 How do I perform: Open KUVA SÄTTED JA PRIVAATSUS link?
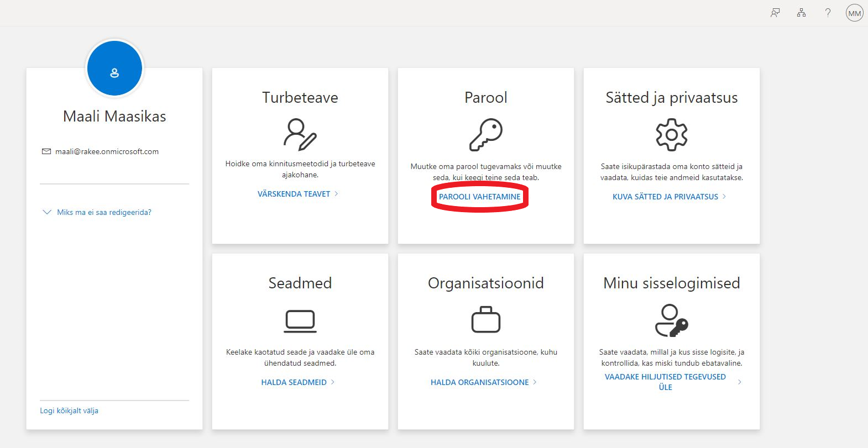[665, 197]
